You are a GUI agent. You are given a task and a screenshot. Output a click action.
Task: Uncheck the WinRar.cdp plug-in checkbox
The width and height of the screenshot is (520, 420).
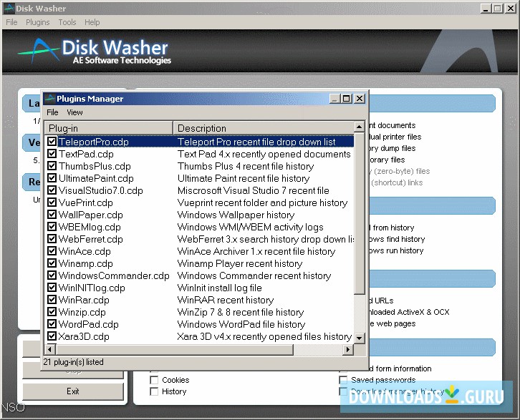[x=52, y=300]
